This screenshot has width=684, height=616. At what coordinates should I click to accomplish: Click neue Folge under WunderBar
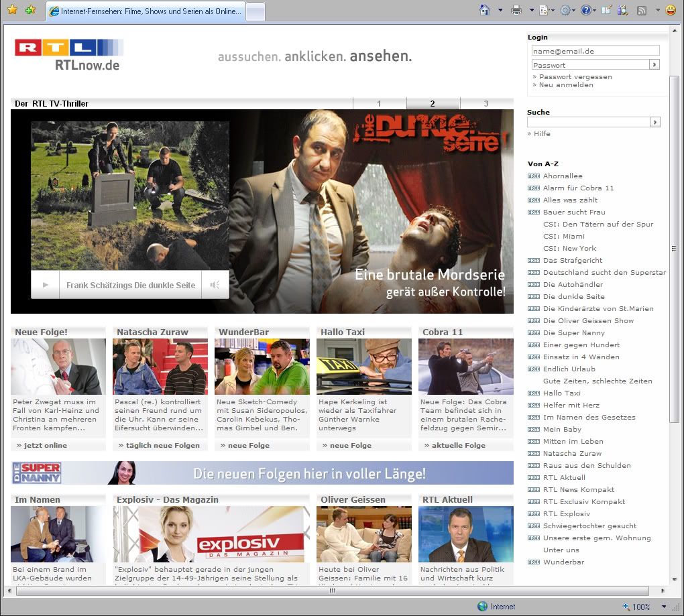(x=249, y=446)
